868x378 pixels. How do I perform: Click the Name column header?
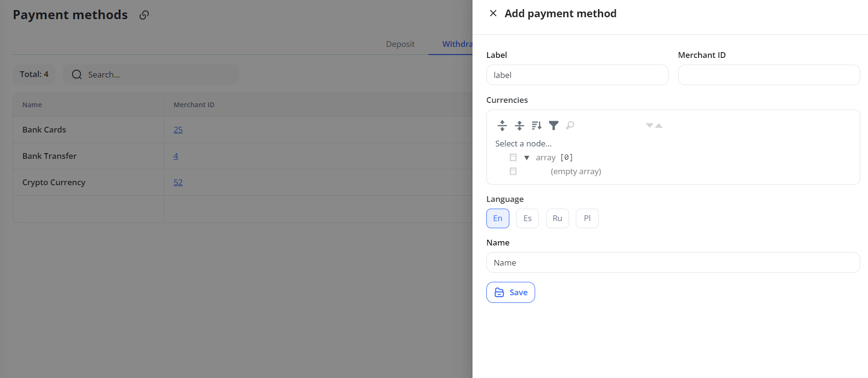coord(32,105)
